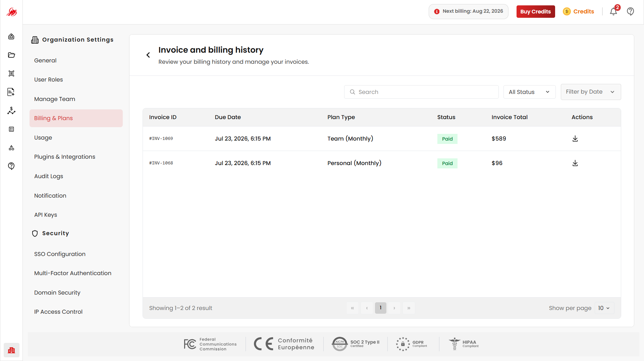
Task: Click the $589 invoice total
Action: pyautogui.click(x=499, y=139)
